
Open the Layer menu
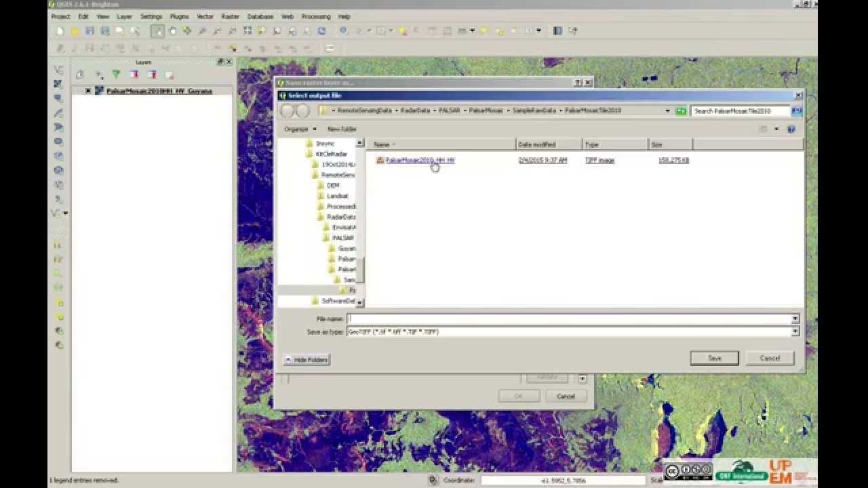pyautogui.click(x=125, y=16)
